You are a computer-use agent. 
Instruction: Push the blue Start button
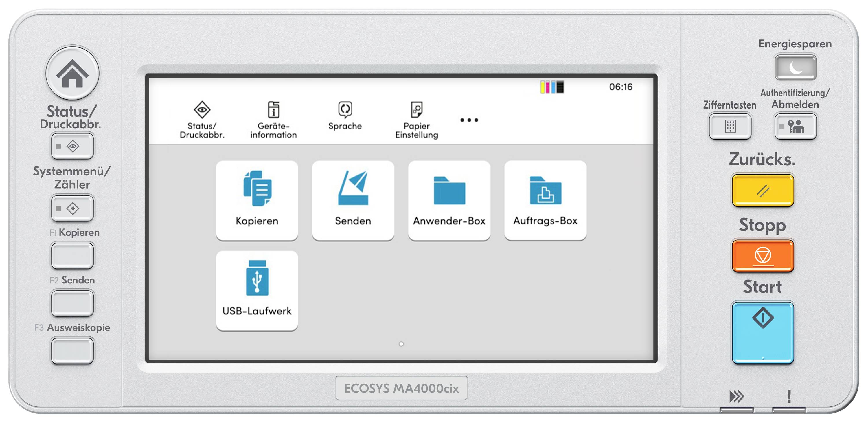tap(763, 333)
